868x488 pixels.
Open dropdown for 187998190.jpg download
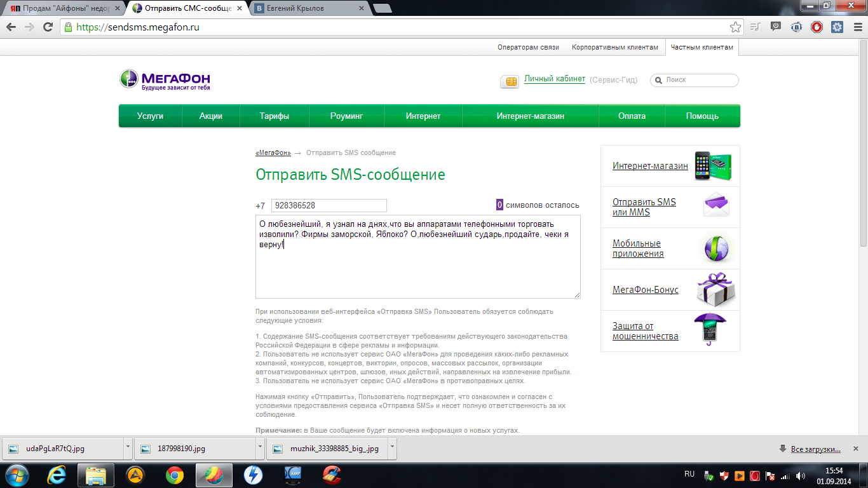pos(260,448)
